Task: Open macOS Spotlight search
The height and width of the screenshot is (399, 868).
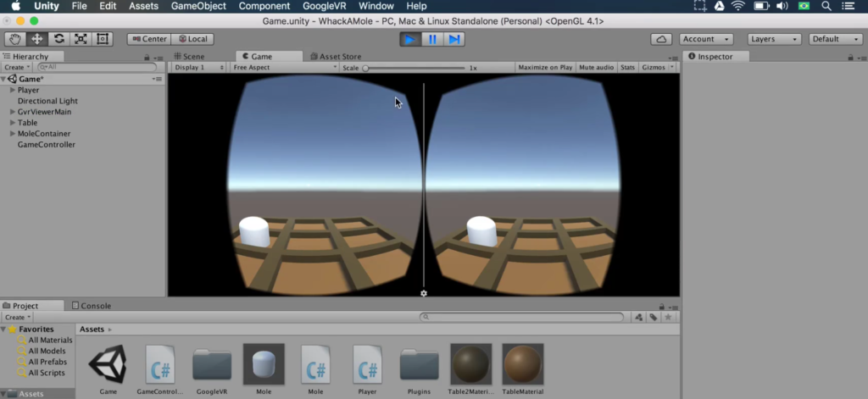Action: [826, 6]
